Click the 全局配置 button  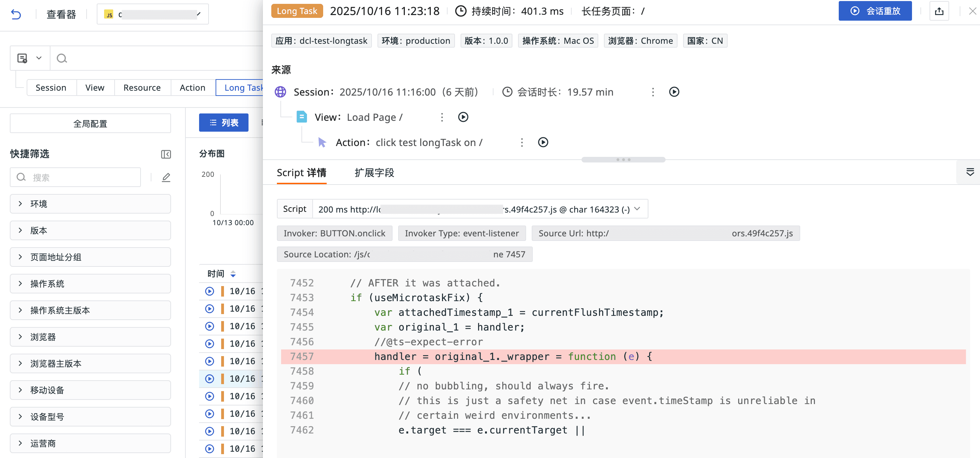[x=90, y=124]
